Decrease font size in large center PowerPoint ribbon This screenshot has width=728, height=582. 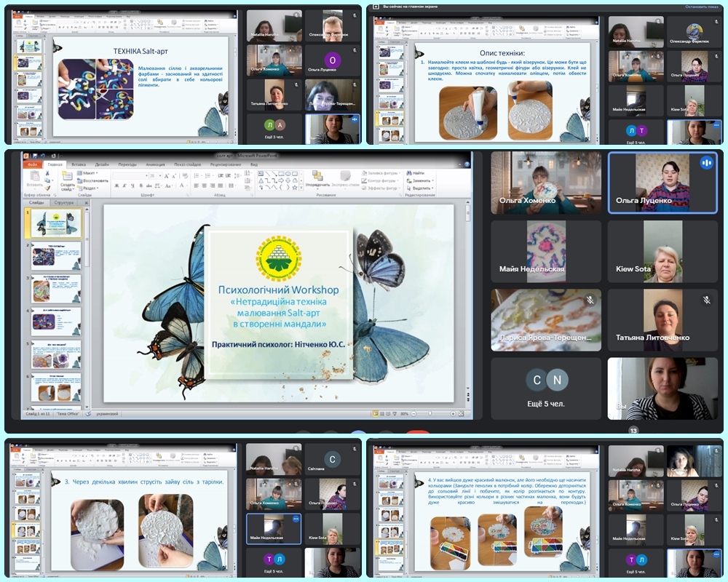pos(174,176)
